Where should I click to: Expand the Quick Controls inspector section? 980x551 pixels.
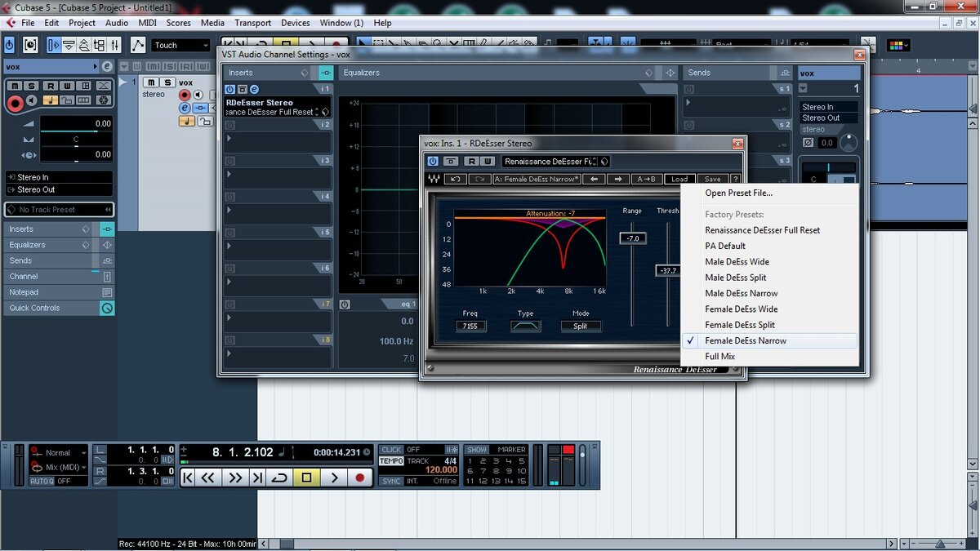click(59, 308)
